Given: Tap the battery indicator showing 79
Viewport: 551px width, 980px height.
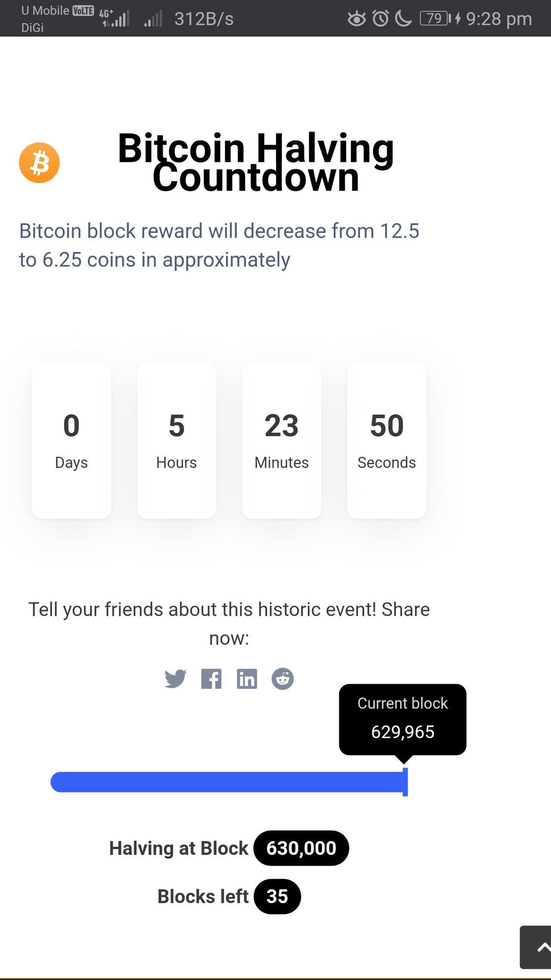Looking at the screenshot, I should (x=436, y=19).
